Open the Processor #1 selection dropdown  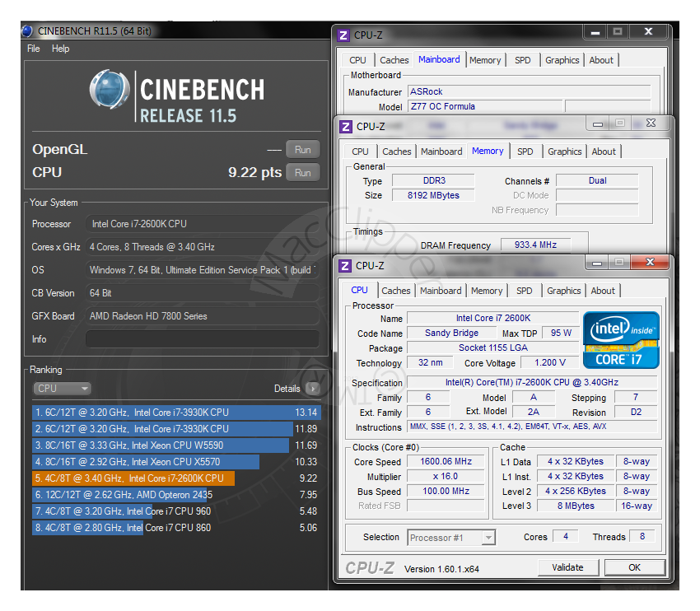[451, 537]
